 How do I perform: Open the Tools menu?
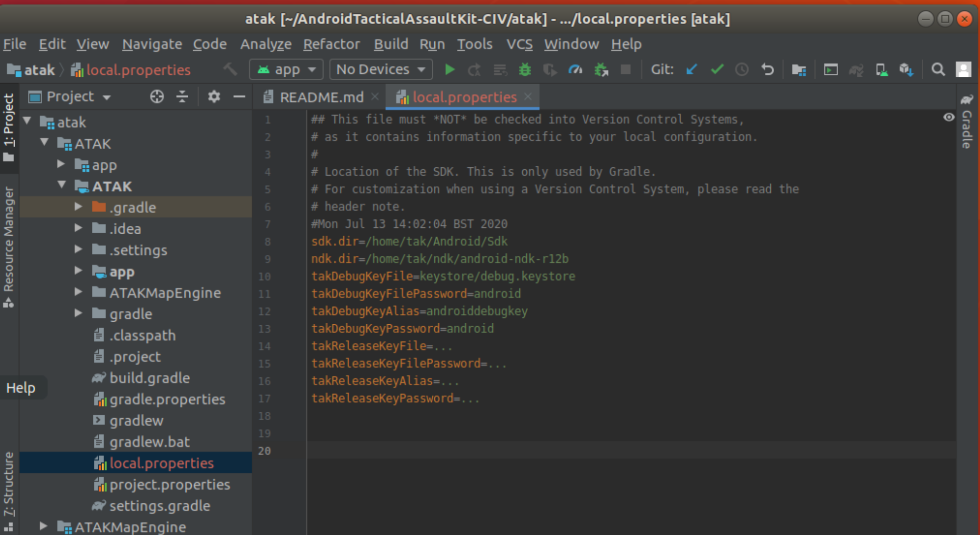(474, 44)
